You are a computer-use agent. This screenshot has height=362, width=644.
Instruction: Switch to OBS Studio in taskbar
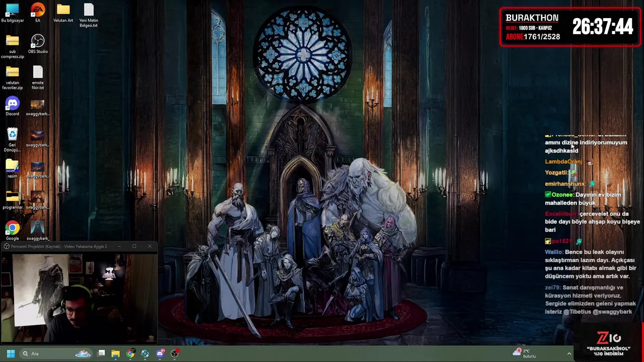tap(174, 353)
